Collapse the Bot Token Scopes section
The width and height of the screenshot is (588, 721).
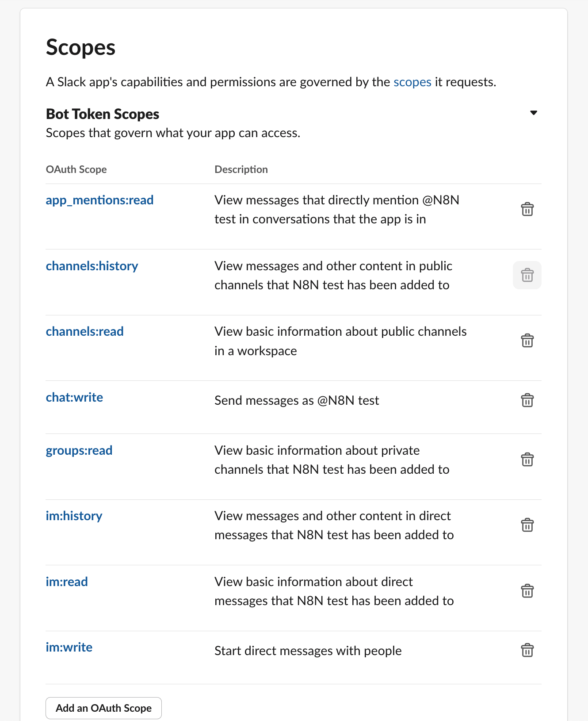[x=534, y=113]
